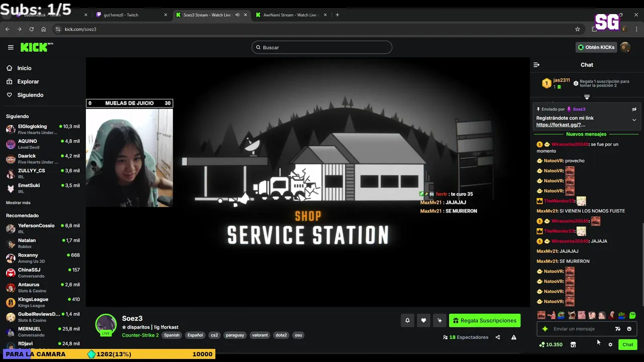
Task: Mute the Soez3 Stream tab audio icon
Action: pos(237,15)
